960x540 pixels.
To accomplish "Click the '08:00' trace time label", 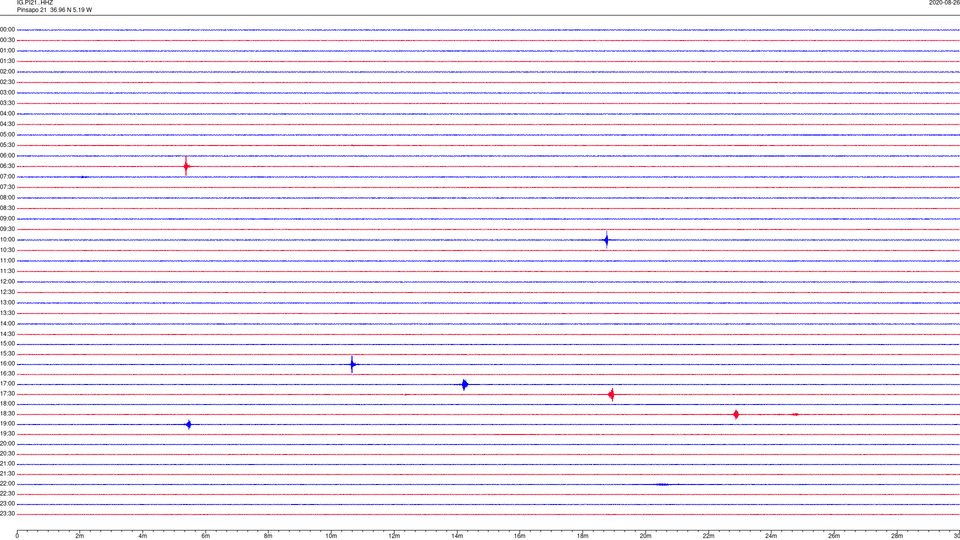I will pos(7,198).
